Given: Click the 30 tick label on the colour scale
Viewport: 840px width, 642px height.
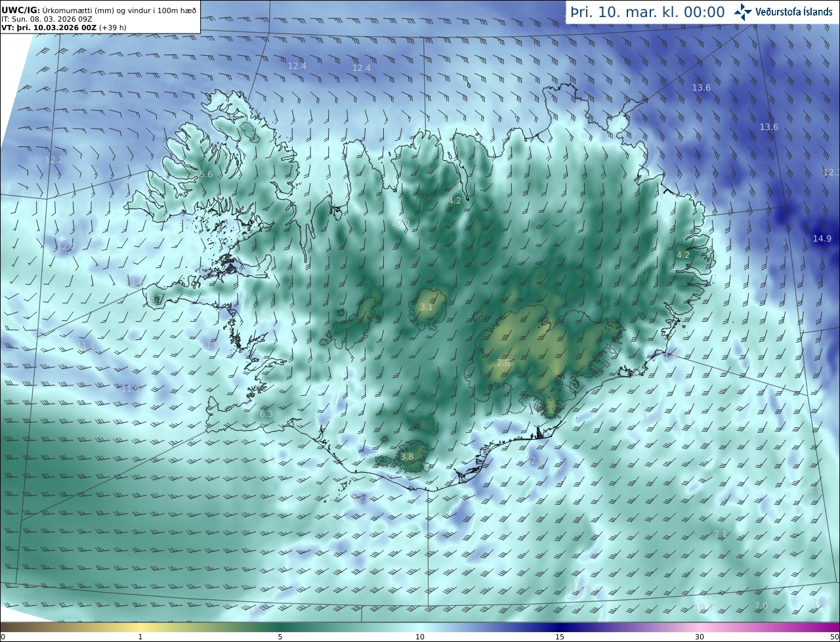Looking at the screenshot, I should tap(700, 637).
